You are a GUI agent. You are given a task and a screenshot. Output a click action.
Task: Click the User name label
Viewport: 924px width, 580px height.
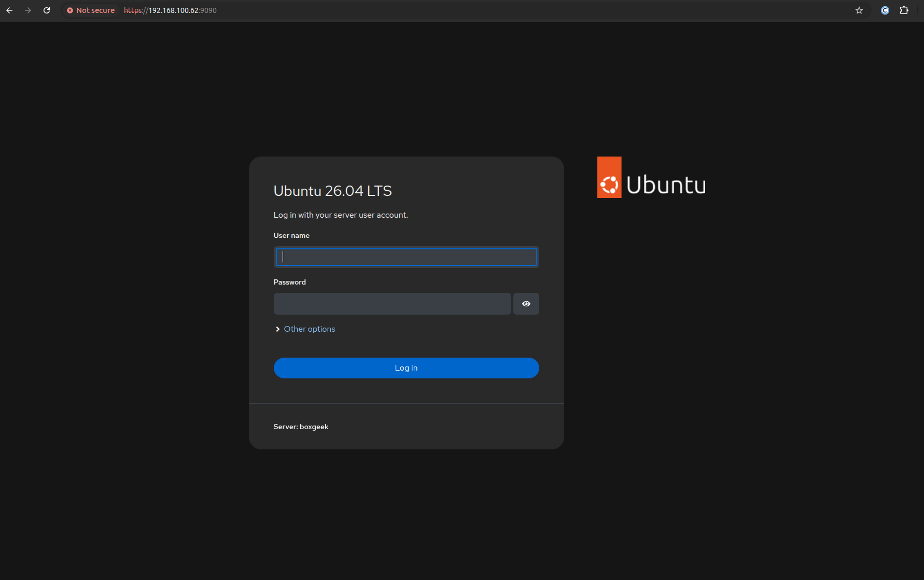291,235
